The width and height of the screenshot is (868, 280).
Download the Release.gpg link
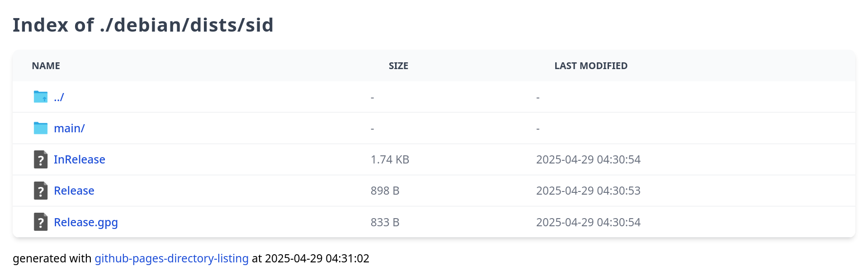86,222
